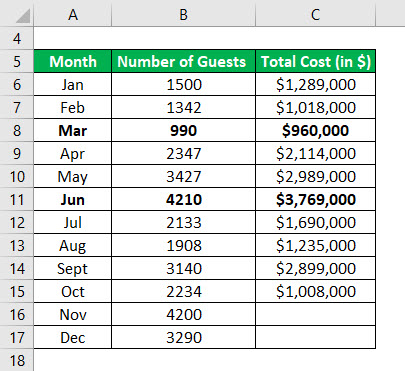Select row 4 header
Screen dimensions: 405x371
click(x=17, y=39)
